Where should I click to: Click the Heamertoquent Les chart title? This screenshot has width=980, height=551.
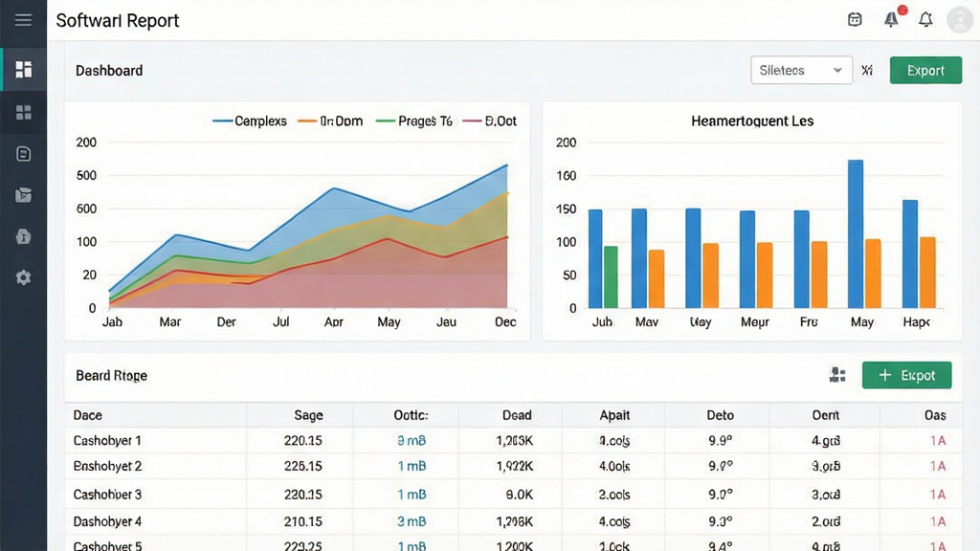click(752, 121)
